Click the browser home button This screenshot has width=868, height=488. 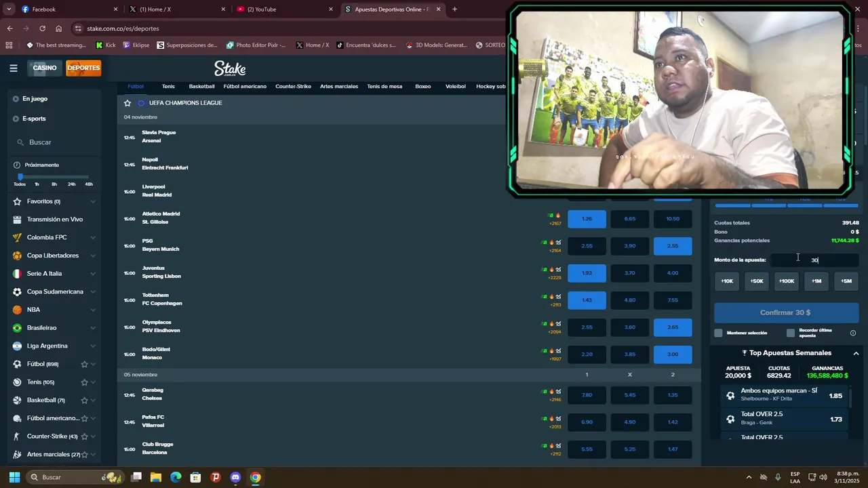(x=59, y=28)
